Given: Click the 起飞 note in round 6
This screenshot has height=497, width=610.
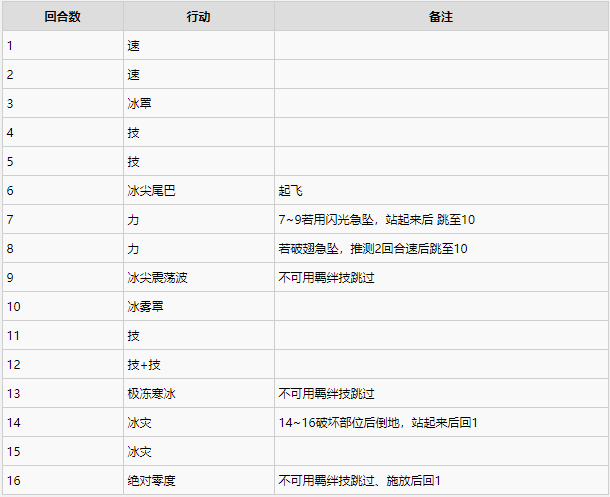Looking at the screenshot, I should (x=290, y=191).
